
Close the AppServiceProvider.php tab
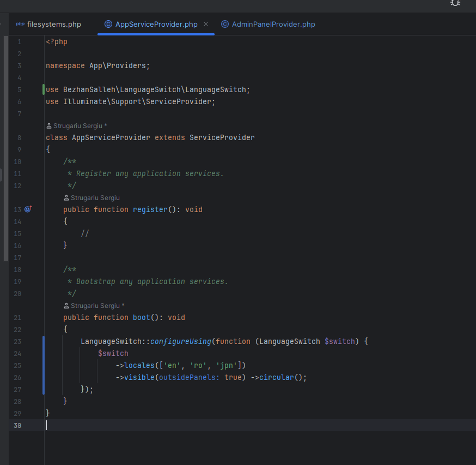pos(206,24)
